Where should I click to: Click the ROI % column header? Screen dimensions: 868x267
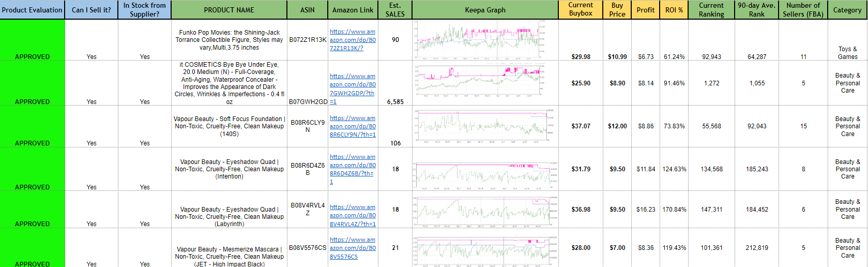[674, 10]
